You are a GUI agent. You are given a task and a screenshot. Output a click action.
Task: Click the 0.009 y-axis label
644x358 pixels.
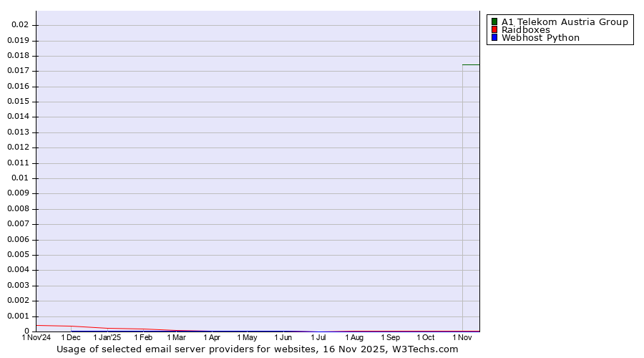tap(19, 193)
